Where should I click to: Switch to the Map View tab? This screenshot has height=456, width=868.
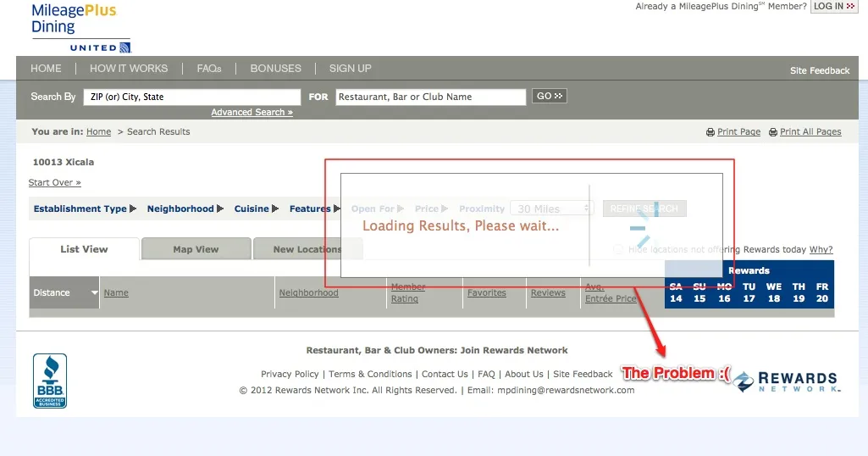coord(196,249)
